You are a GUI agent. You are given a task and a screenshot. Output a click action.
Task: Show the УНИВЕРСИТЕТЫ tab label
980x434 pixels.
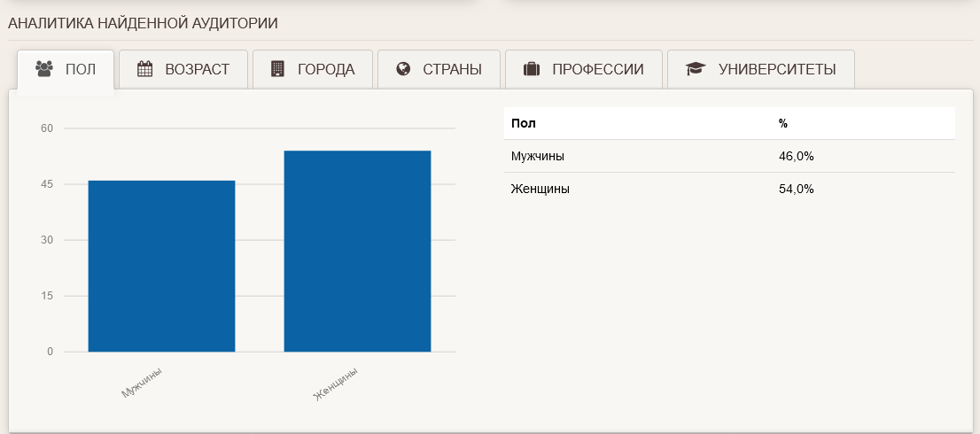coord(776,70)
